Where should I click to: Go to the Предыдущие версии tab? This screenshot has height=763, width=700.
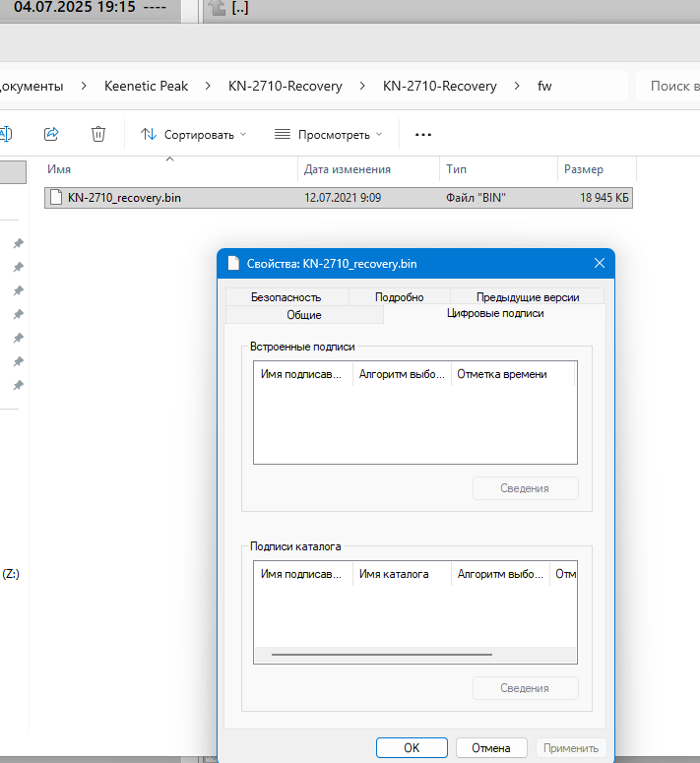pyautogui.click(x=527, y=296)
